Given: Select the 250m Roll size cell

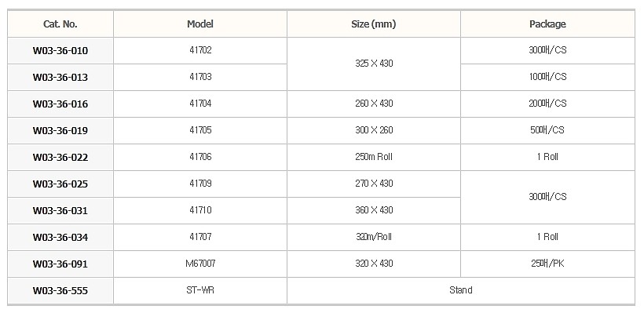Looking at the screenshot, I should (374, 157).
